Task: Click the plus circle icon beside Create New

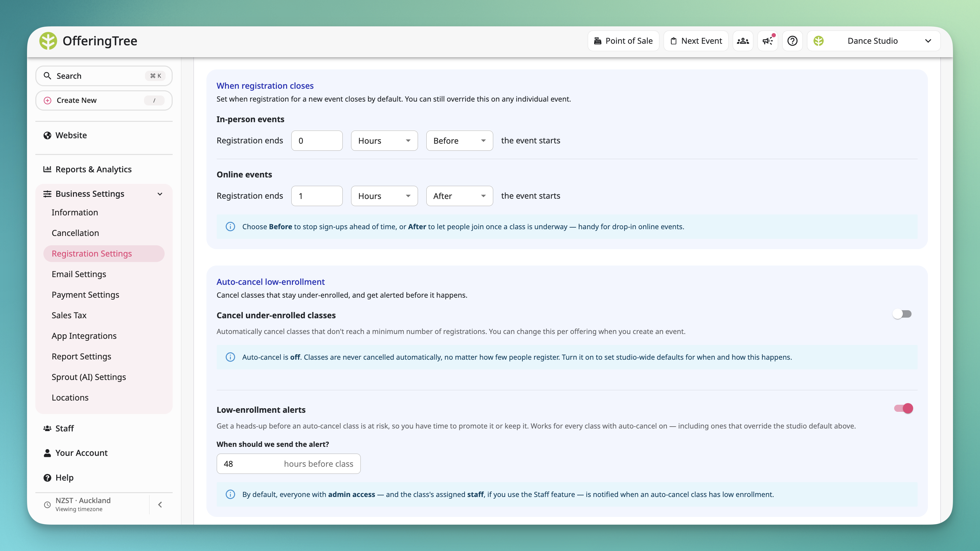Action: (48, 100)
